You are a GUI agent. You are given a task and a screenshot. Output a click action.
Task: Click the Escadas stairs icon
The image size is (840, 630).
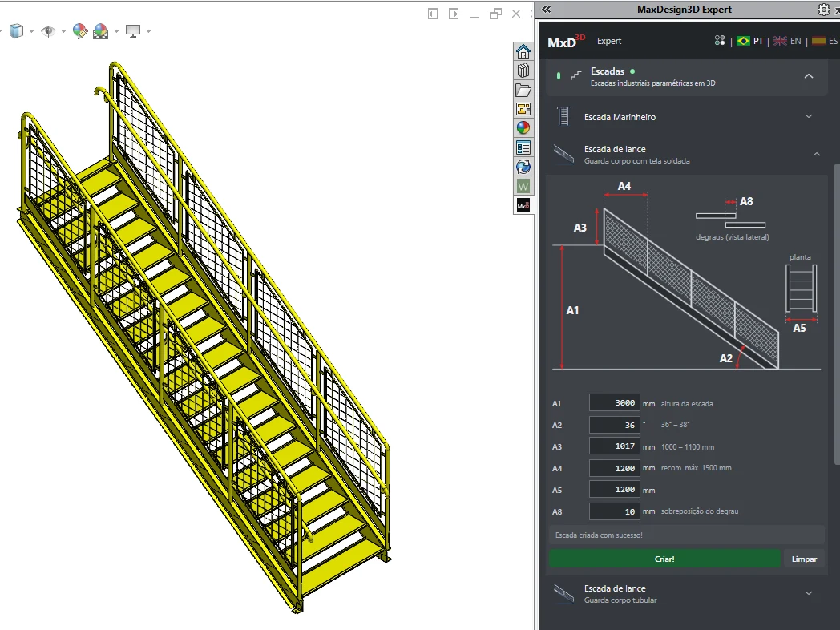pyautogui.click(x=575, y=75)
